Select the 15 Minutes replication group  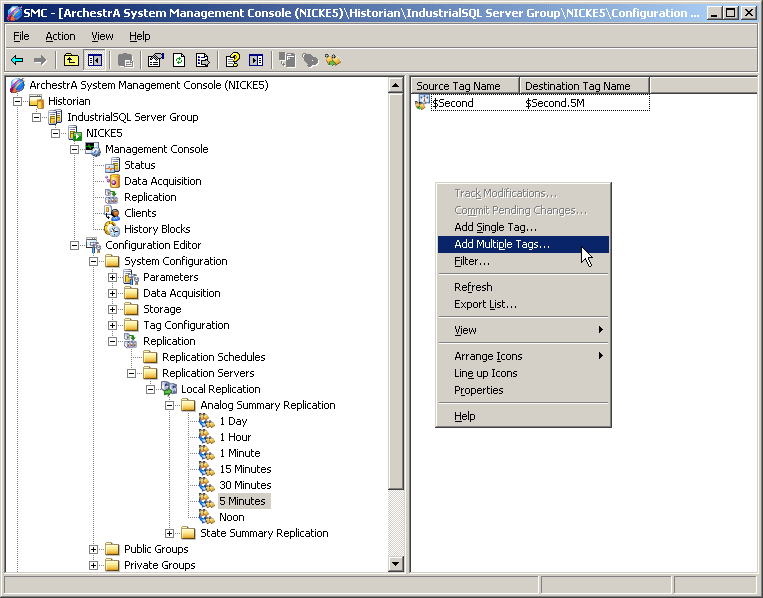(245, 469)
